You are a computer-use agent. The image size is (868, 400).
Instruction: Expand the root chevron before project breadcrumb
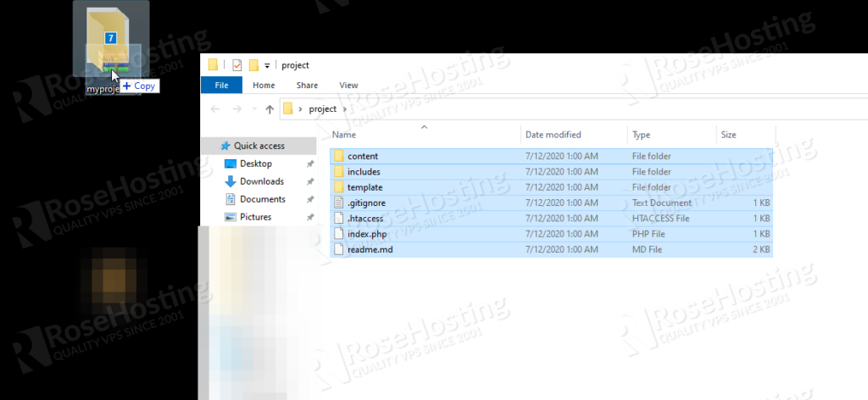pyautogui.click(x=301, y=109)
